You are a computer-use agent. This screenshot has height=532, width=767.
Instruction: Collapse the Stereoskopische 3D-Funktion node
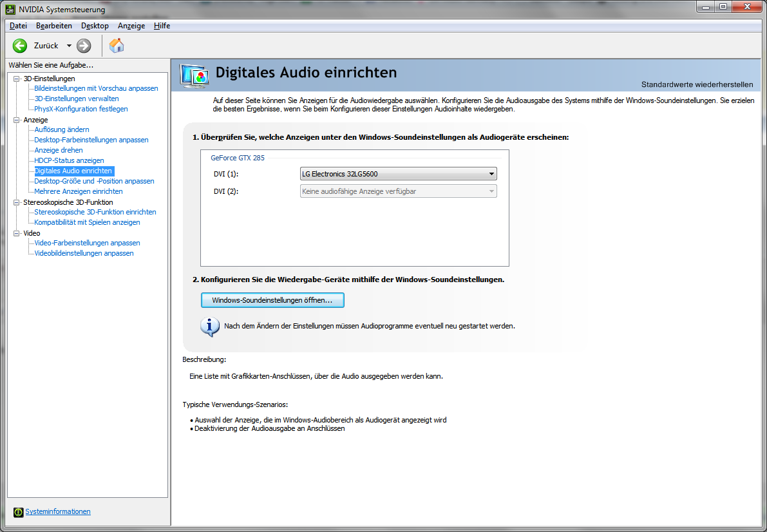17,202
